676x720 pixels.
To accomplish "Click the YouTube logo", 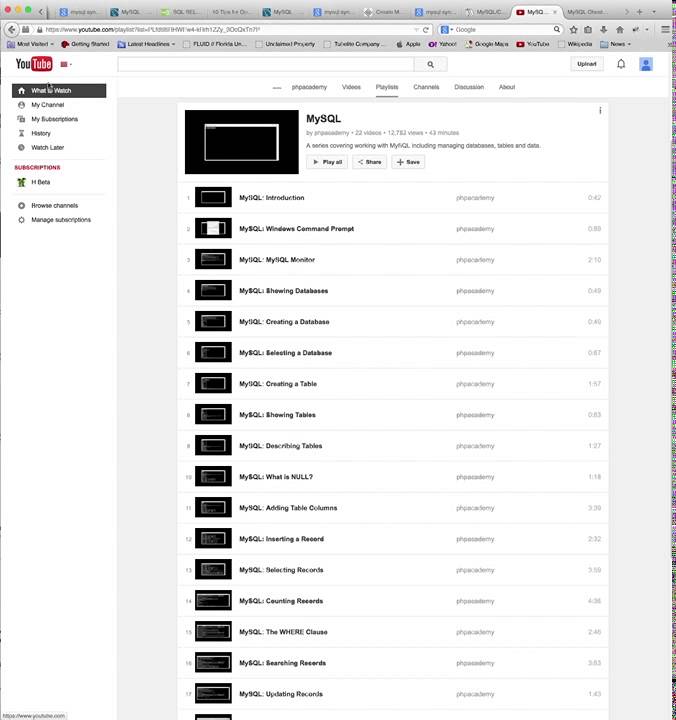I will click(x=34, y=64).
